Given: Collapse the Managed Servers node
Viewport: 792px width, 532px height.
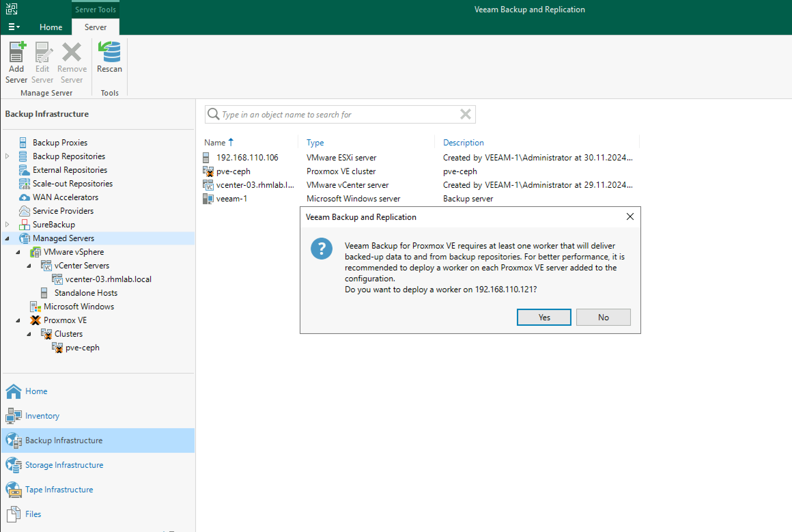Looking at the screenshot, I should pos(7,238).
